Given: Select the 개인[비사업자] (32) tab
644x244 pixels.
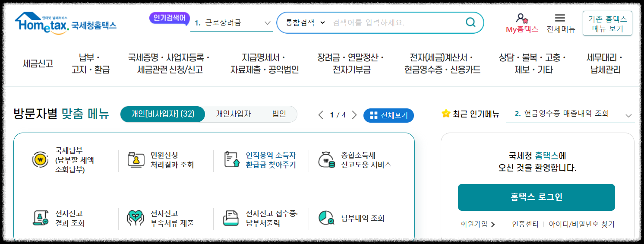Looking at the screenshot, I should [x=163, y=114].
